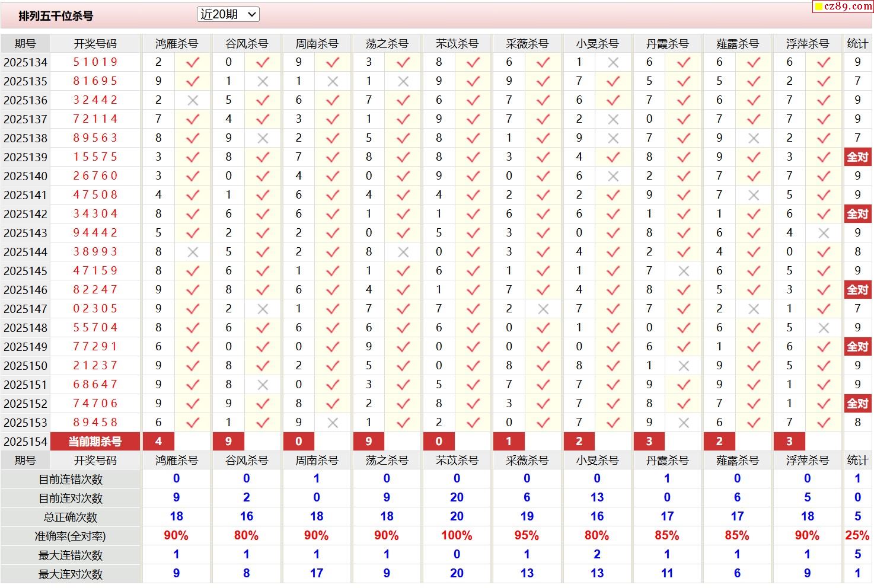This screenshot has height=588, width=874.
Task: Click the red 当前期杀号 label
Action: [95, 442]
